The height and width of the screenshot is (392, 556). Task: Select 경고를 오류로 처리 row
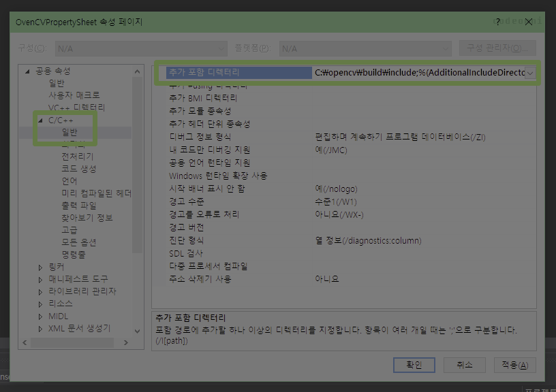coord(204,214)
